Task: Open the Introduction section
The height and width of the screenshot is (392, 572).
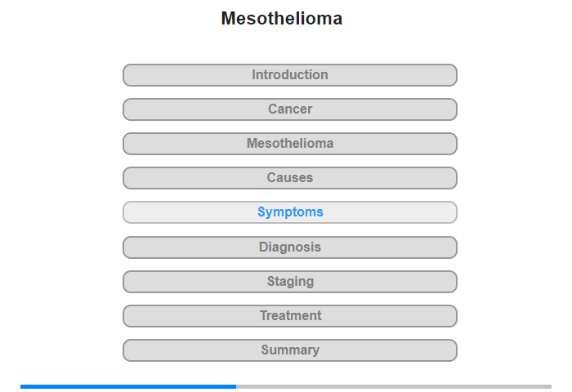Action: 289,75
